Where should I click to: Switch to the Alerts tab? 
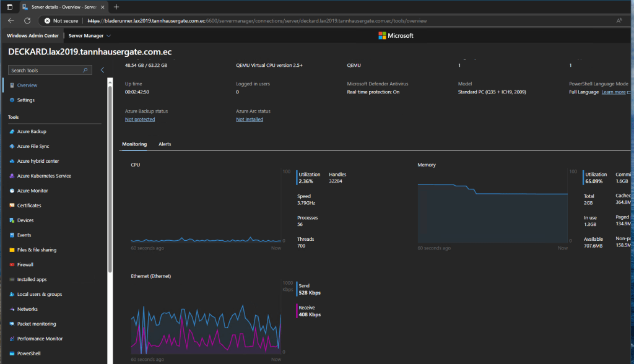pyautogui.click(x=165, y=144)
